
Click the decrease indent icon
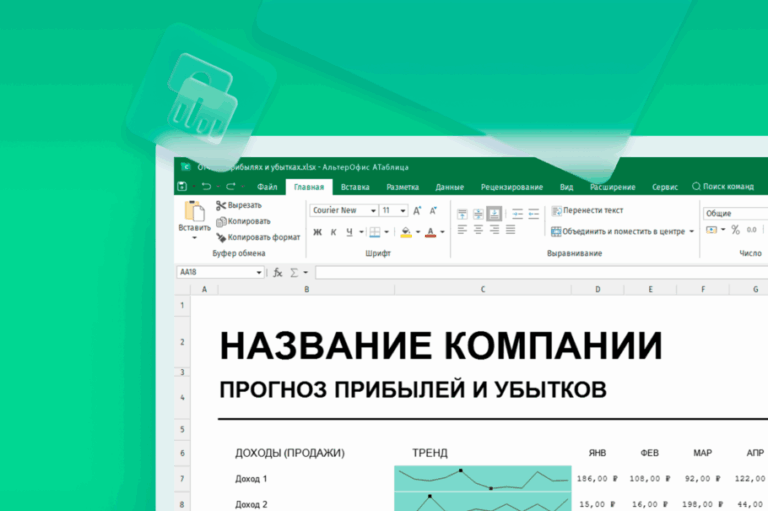pos(533,214)
